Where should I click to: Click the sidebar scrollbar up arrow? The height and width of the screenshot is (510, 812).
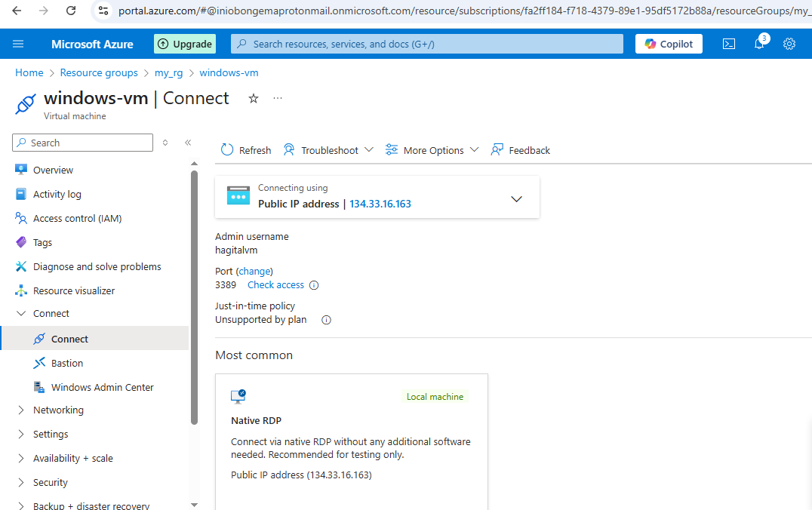pos(194,164)
